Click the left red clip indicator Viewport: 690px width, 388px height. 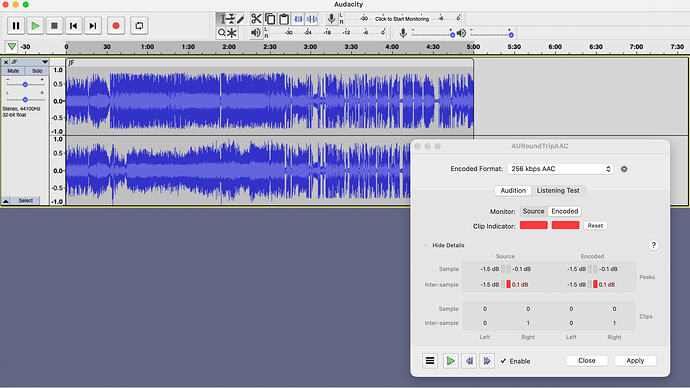[534, 225]
